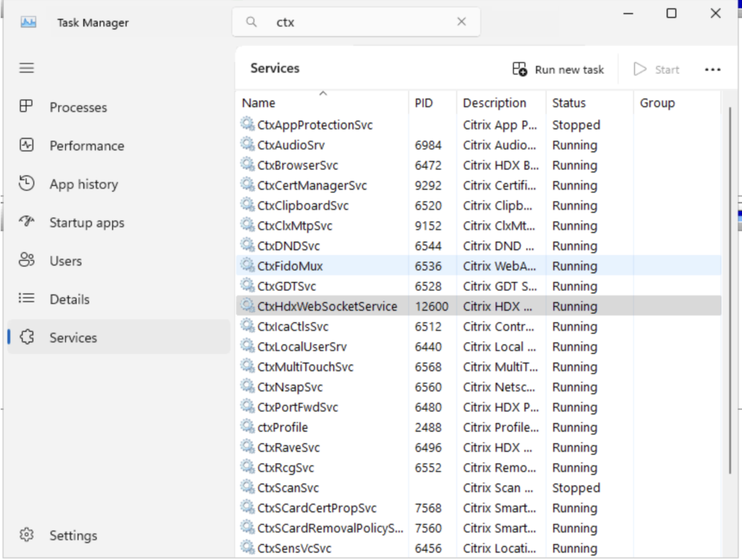This screenshot has width=742, height=560.
Task: Click PID value 12600
Action: [432, 306]
